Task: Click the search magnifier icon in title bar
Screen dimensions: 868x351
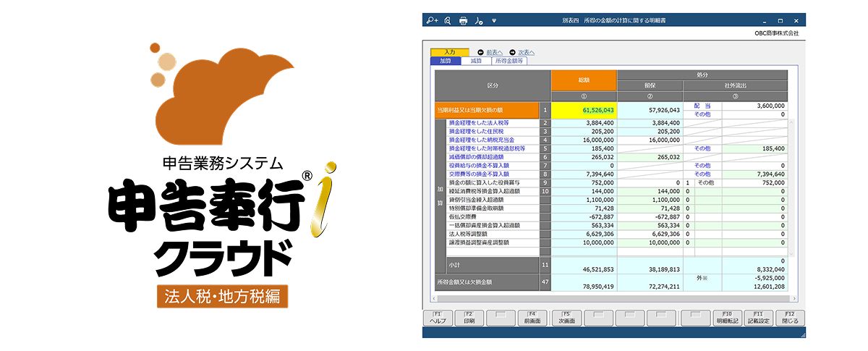Action: point(448,21)
